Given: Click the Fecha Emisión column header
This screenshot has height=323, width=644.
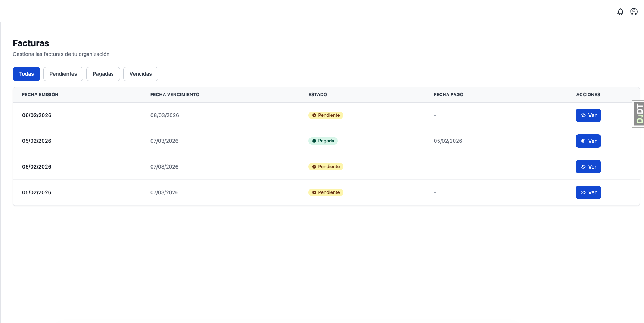Looking at the screenshot, I should click(40, 95).
